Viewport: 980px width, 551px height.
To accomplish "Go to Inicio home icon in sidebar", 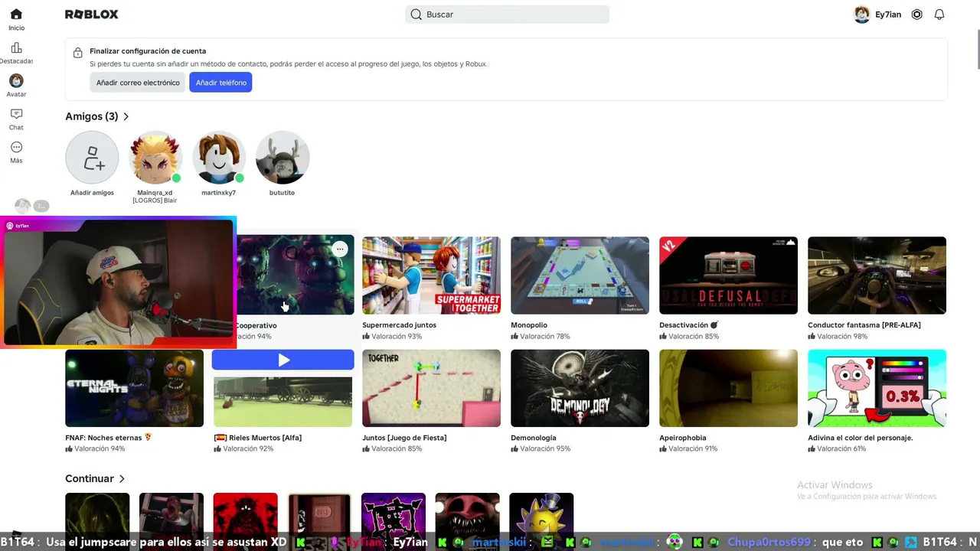I will pos(16,15).
